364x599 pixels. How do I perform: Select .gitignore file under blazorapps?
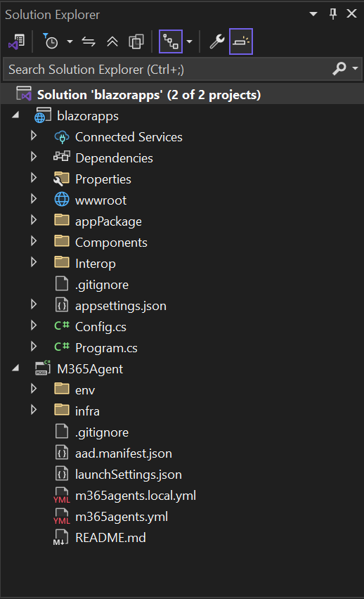102,285
